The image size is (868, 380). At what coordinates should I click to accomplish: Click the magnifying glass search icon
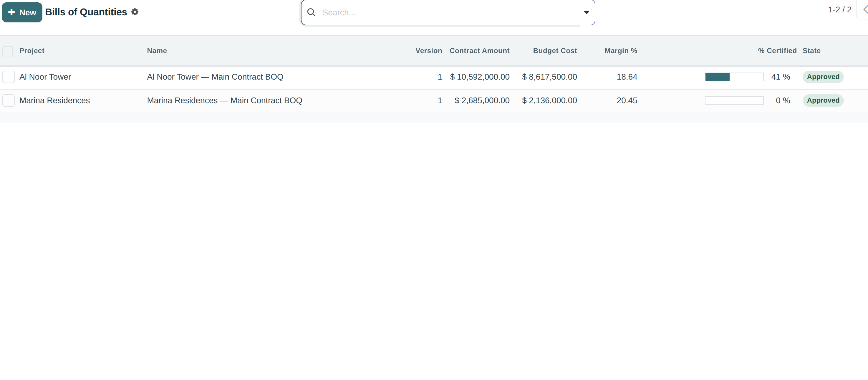point(311,12)
